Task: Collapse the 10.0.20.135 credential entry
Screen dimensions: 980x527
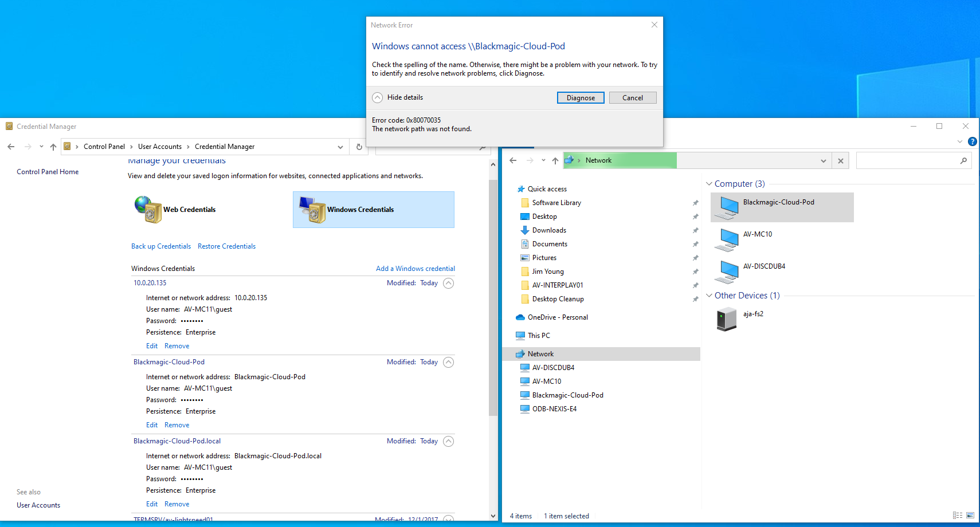Action: pyautogui.click(x=449, y=283)
